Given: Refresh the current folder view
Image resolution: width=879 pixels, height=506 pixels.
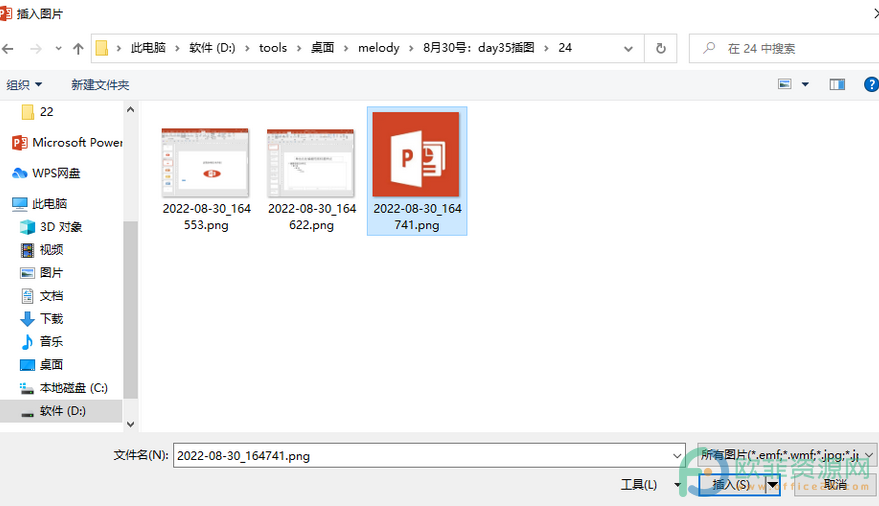Looking at the screenshot, I should point(661,49).
